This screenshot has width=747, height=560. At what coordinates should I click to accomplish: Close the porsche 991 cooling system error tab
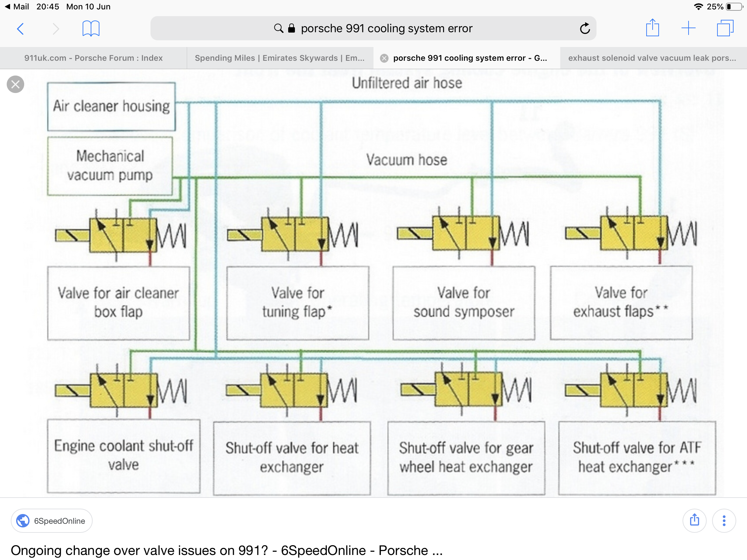(x=384, y=58)
